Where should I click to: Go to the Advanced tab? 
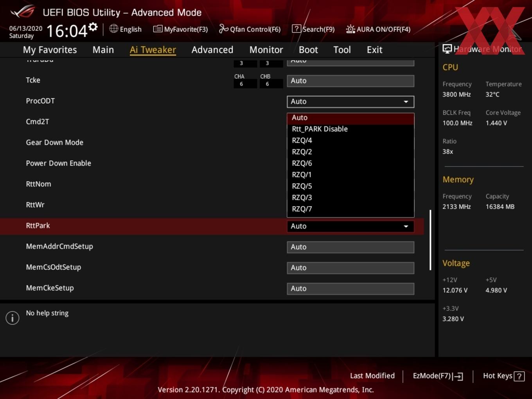[x=212, y=50]
